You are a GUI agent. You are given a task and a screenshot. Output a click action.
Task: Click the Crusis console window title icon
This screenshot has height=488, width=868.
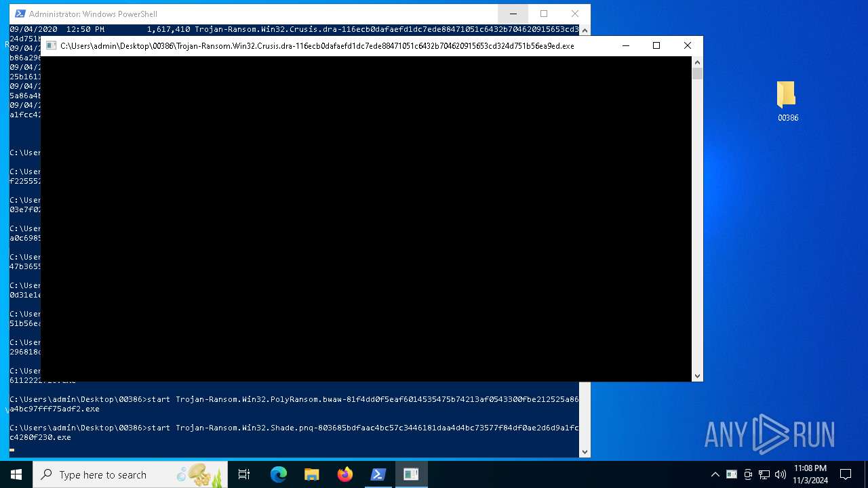point(51,45)
